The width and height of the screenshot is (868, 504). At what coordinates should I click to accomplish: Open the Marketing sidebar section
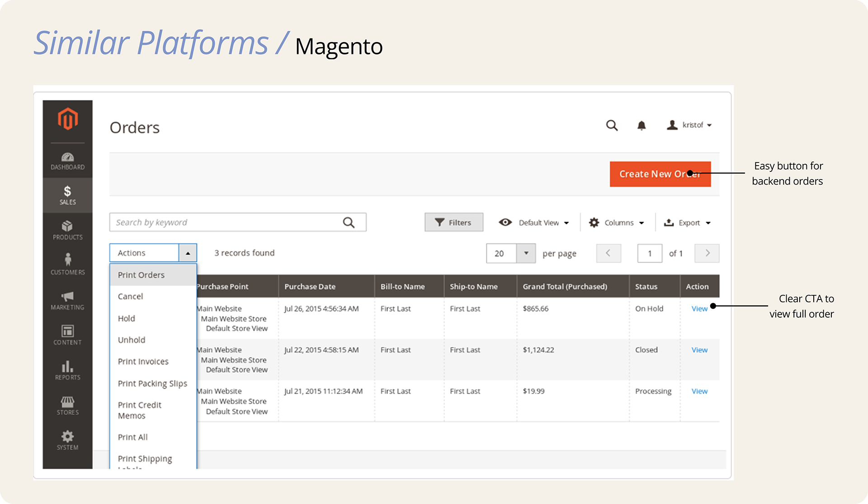tap(68, 300)
